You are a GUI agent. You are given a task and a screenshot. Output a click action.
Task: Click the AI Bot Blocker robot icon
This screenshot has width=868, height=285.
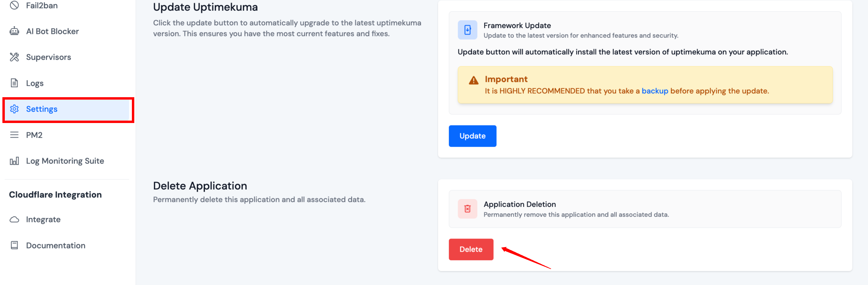tap(14, 31)
